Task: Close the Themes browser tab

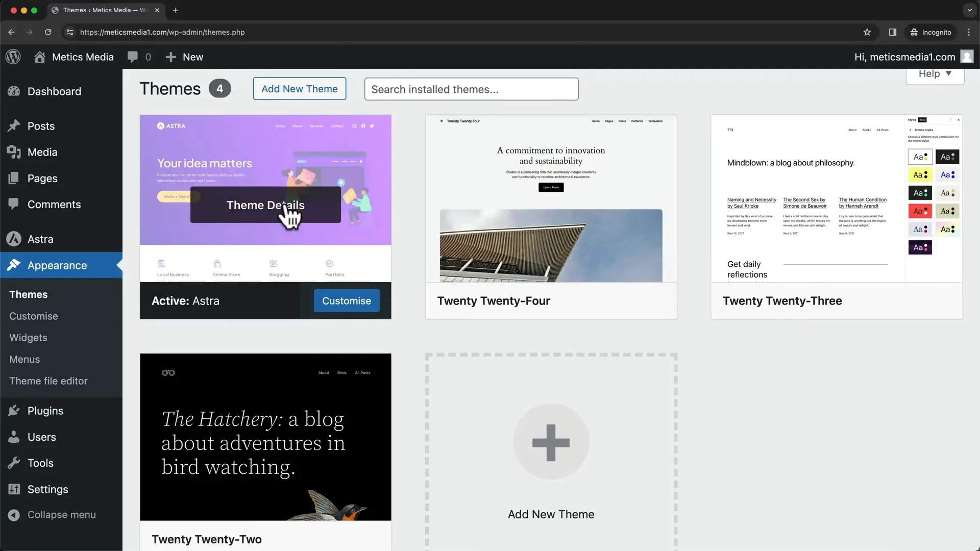Action: tap(157, 10)
